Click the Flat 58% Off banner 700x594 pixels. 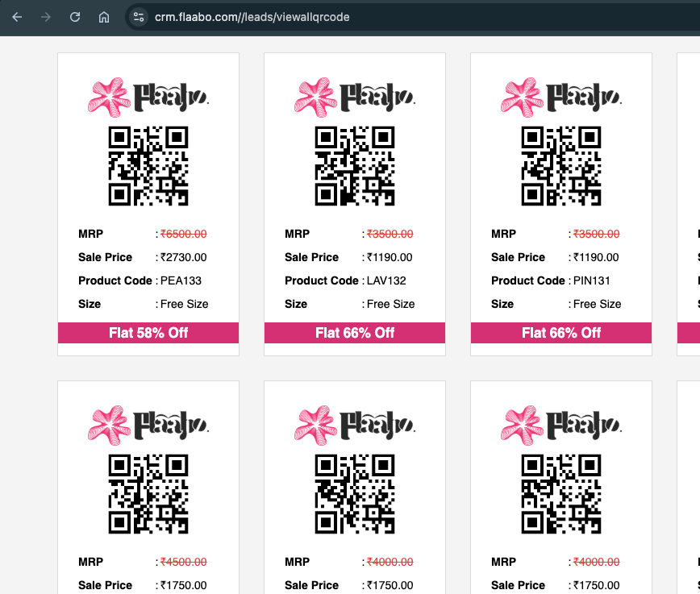[148, 333]
